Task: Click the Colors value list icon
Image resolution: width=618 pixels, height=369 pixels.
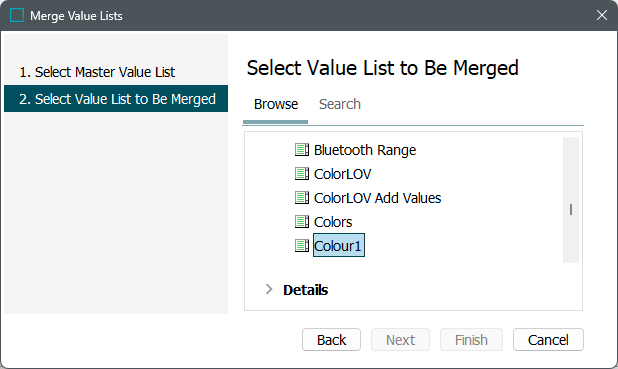Action: pos(302,222)
